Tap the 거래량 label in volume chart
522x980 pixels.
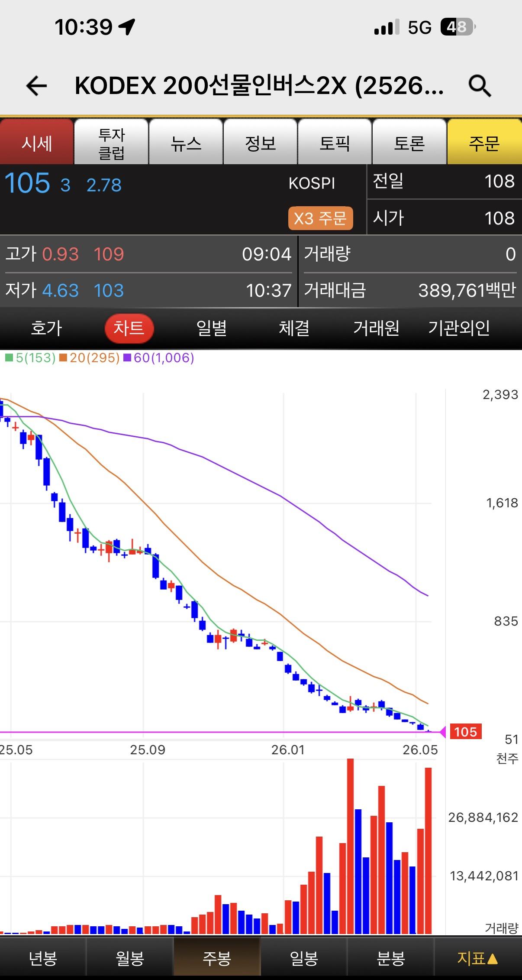coord(502,928)
